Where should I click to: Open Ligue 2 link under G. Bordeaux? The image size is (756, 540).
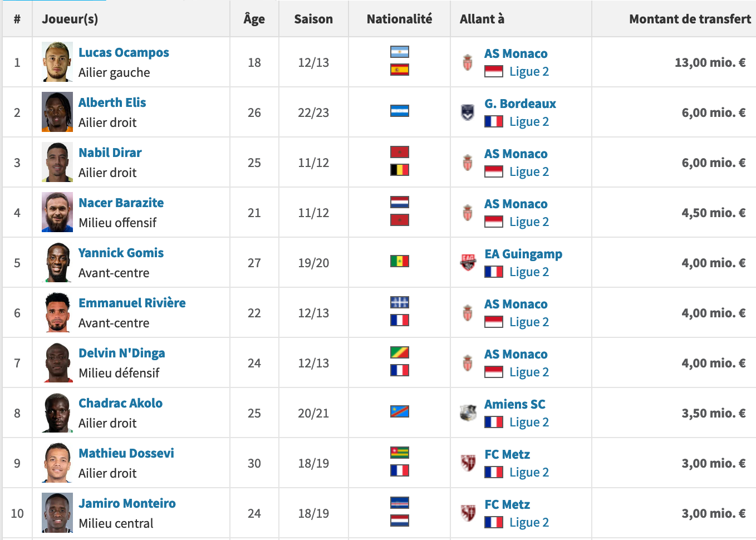(x=529, y=121)
